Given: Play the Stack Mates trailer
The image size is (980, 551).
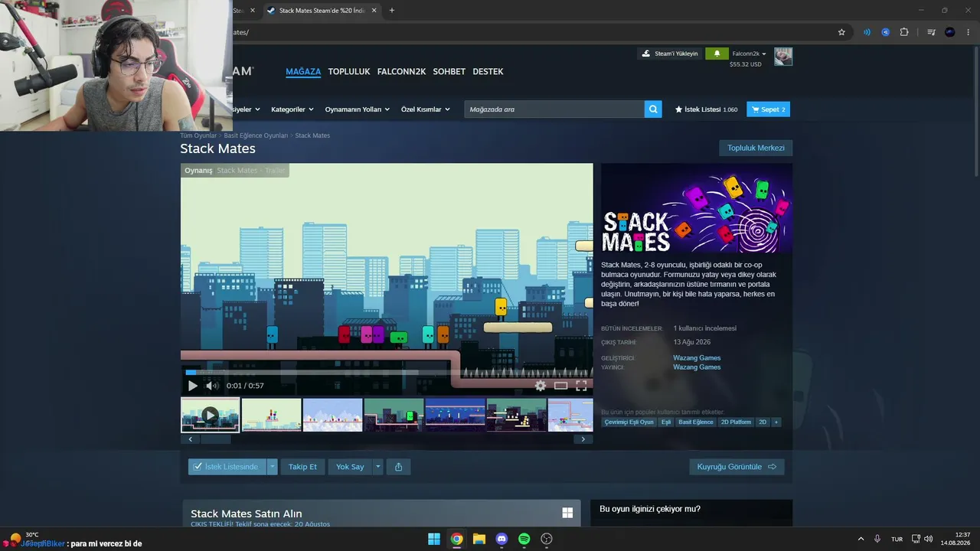Looking at the screenshot, I should coord(192,386).
